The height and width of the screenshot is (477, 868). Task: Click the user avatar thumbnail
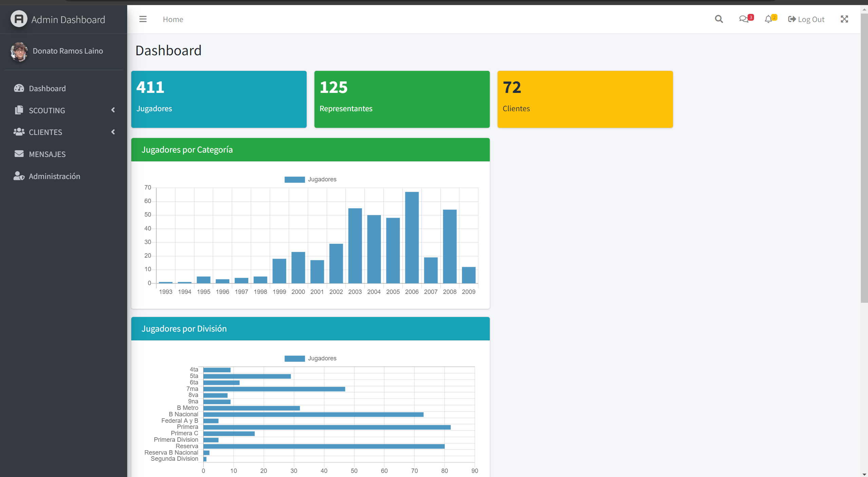point(19,52)
